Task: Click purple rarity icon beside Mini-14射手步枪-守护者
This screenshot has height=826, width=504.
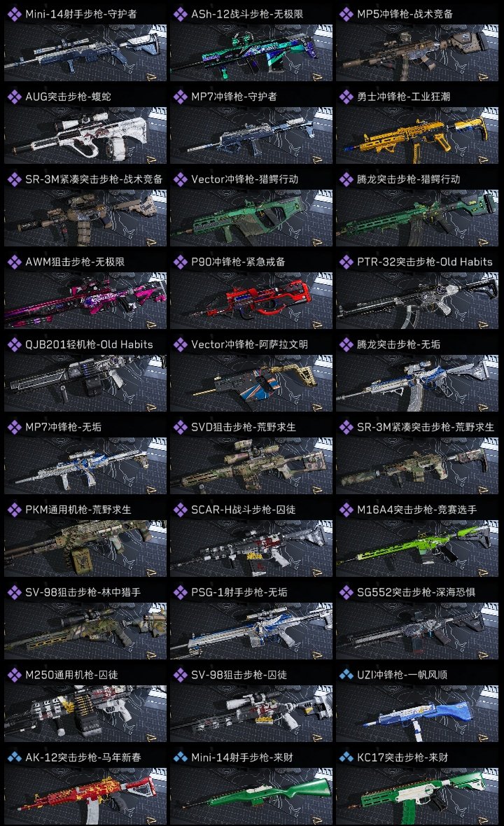Action: (14, 14)
